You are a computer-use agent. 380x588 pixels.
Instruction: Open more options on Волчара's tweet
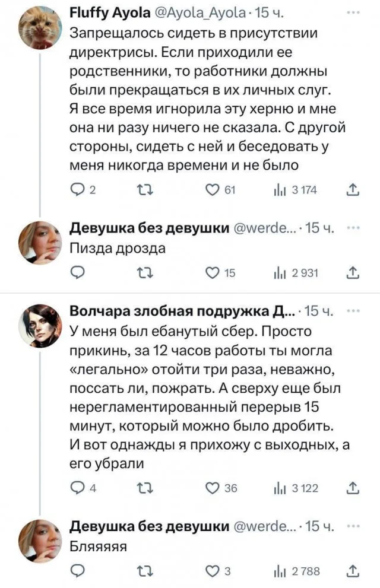pos(352,311)
